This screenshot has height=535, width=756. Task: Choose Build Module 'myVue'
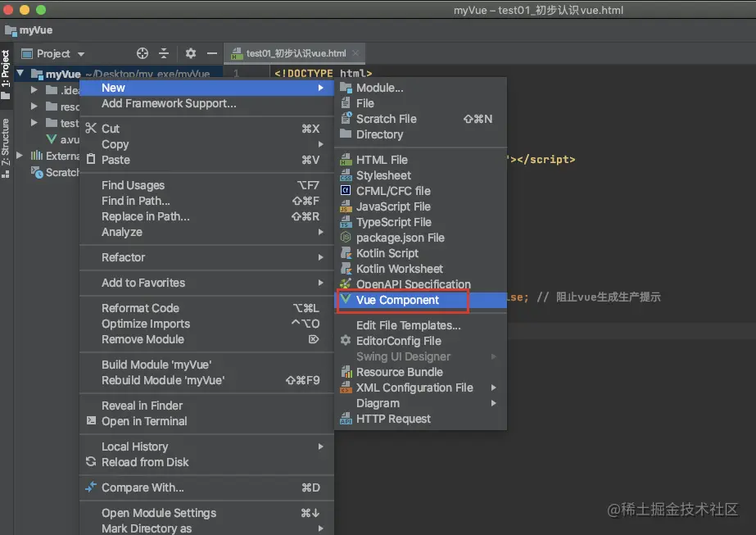tap(207, 365)
